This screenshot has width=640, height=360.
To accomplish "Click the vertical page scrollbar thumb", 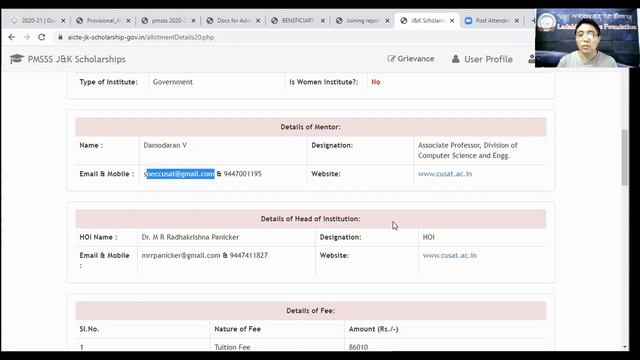I will click(x=624, y=157).
